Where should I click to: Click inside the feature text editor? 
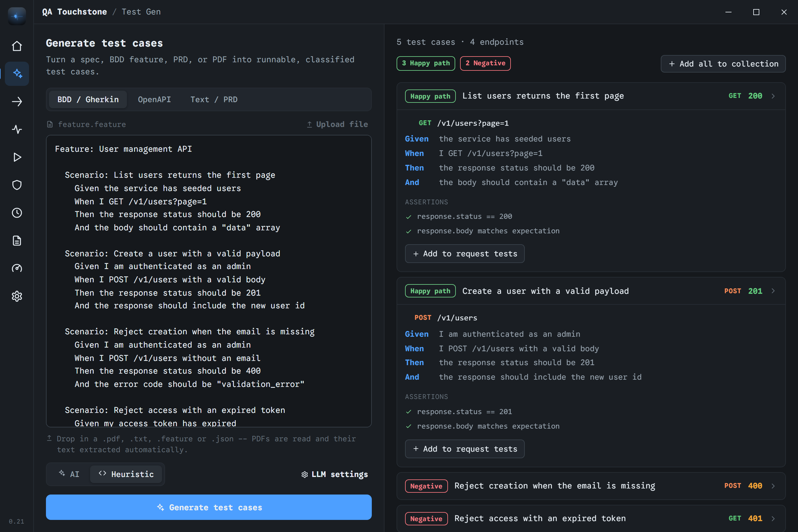click(209, 281)
